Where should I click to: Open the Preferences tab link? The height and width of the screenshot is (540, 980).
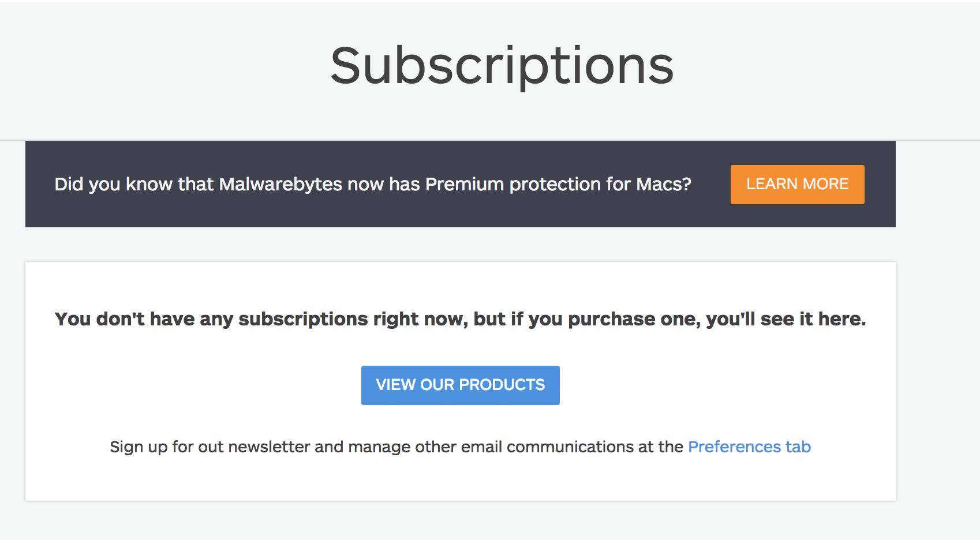[749, 447]
